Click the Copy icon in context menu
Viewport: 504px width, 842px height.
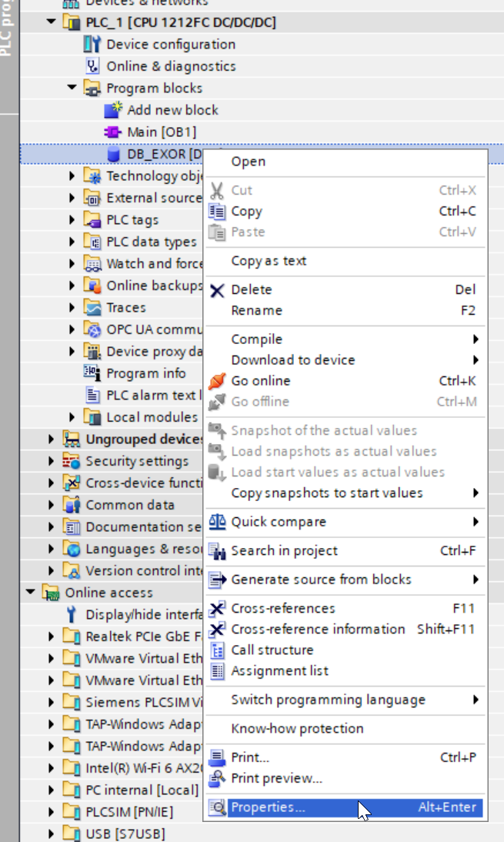click(217, 211)
